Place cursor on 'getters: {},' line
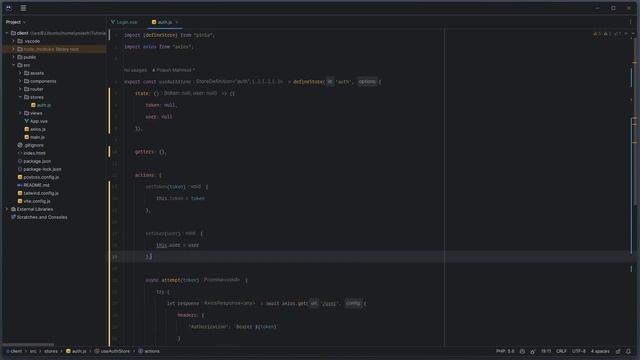 (150, 152)
